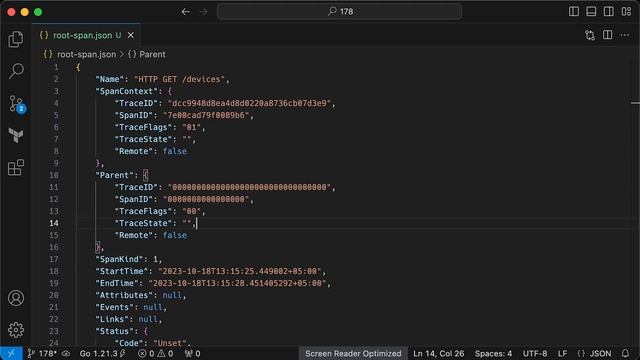Click the "SpanContext" key on line 3
Viewport: 640px width, 360px height.
[x=126, y=91]
